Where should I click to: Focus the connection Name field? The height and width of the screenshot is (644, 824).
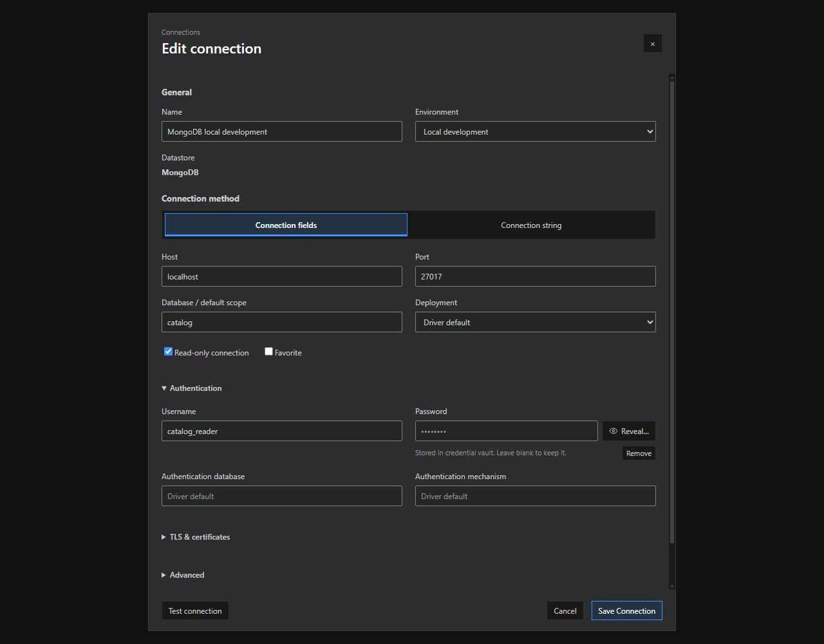[x=282, y=131]
